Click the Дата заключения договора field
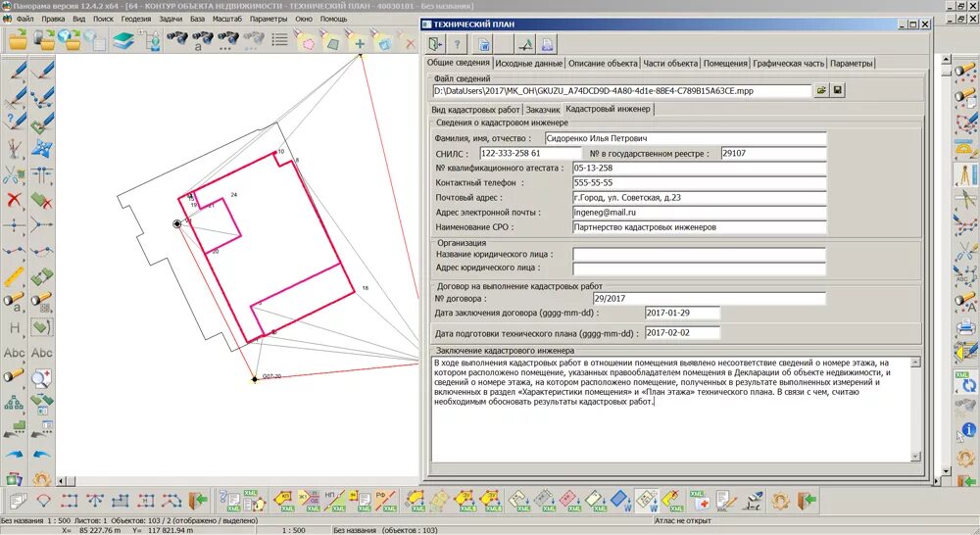This screenshot has height=535, width=980. pos(682,313)
